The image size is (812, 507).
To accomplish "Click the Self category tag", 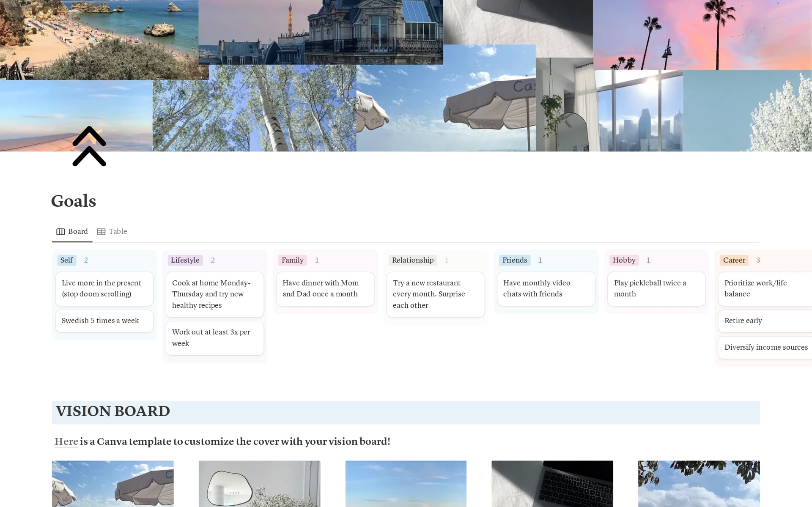I will 66,260.
